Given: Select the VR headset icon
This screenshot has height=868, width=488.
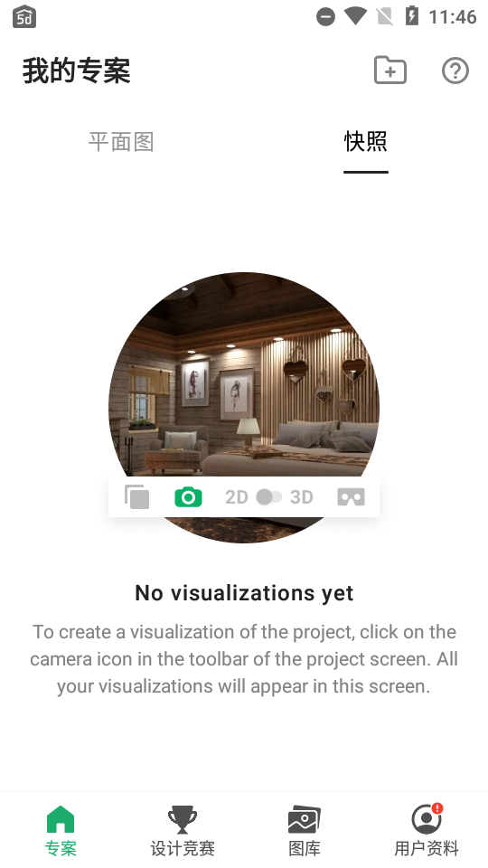Looking at the screenshot, I should click(351, 497).
